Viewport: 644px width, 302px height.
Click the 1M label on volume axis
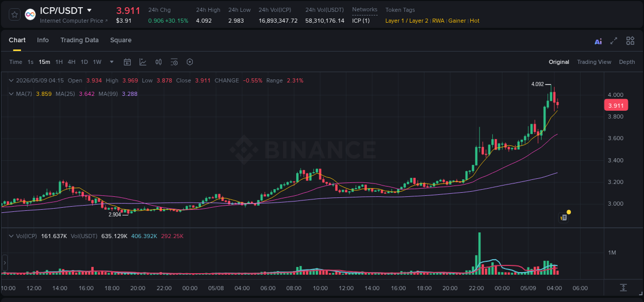coord(613,253)
